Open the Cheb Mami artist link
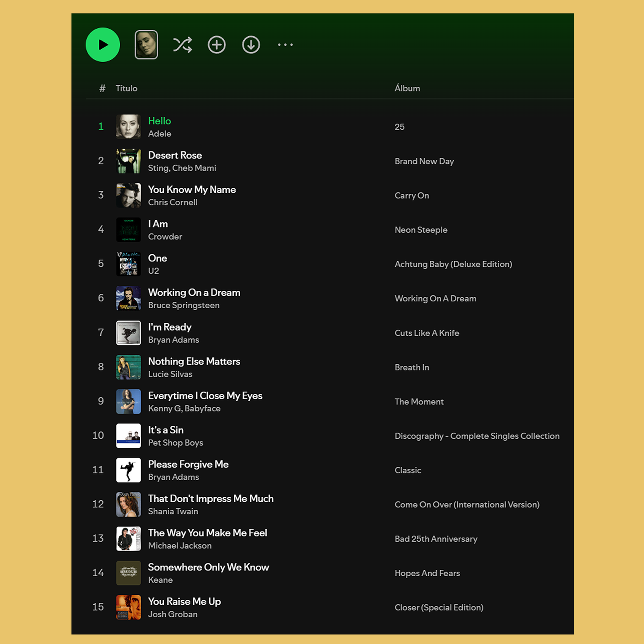 (x=194, y=168)
